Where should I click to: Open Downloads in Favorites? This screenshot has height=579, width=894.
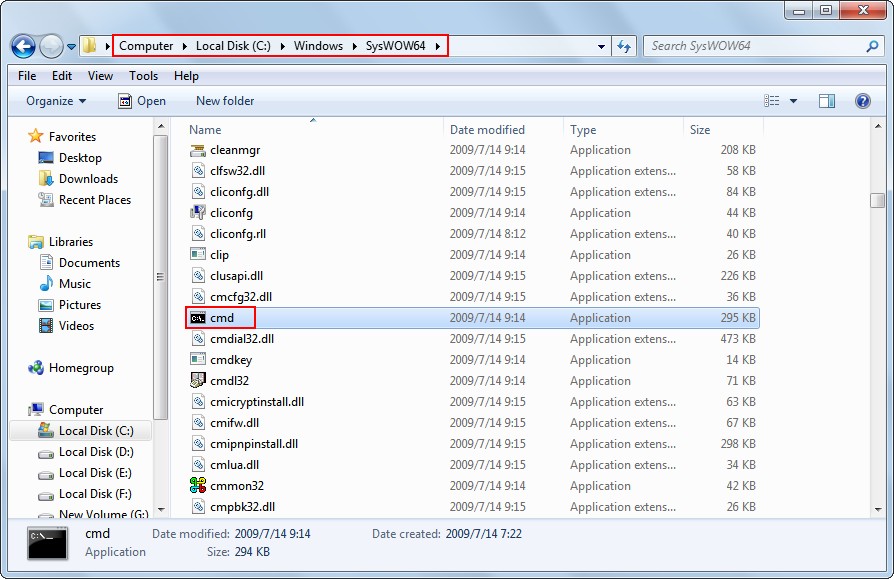[88, 179]
